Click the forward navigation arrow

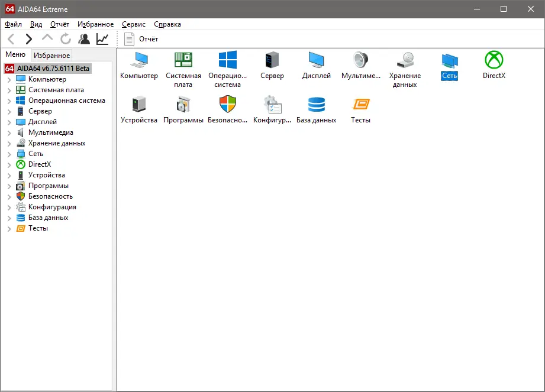pos(27,38)
